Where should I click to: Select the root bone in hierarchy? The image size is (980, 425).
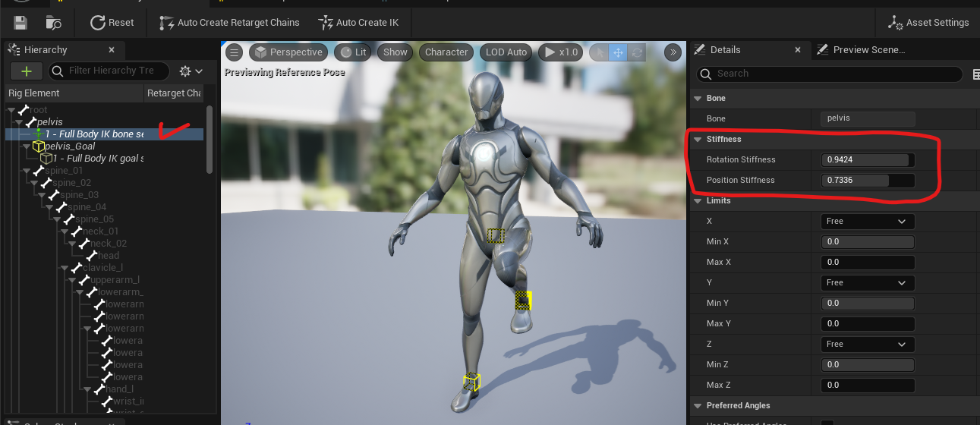38,110
